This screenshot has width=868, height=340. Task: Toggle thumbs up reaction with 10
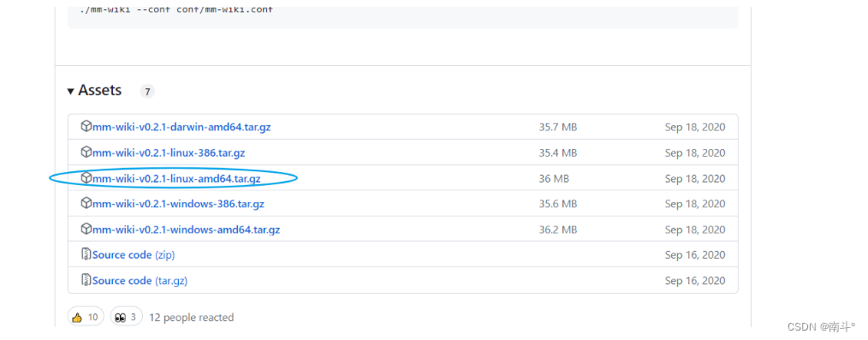click(x=86, y=317)
